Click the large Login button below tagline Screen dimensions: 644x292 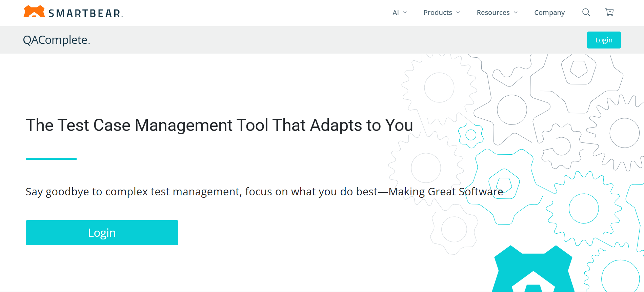tap(102, 233)
